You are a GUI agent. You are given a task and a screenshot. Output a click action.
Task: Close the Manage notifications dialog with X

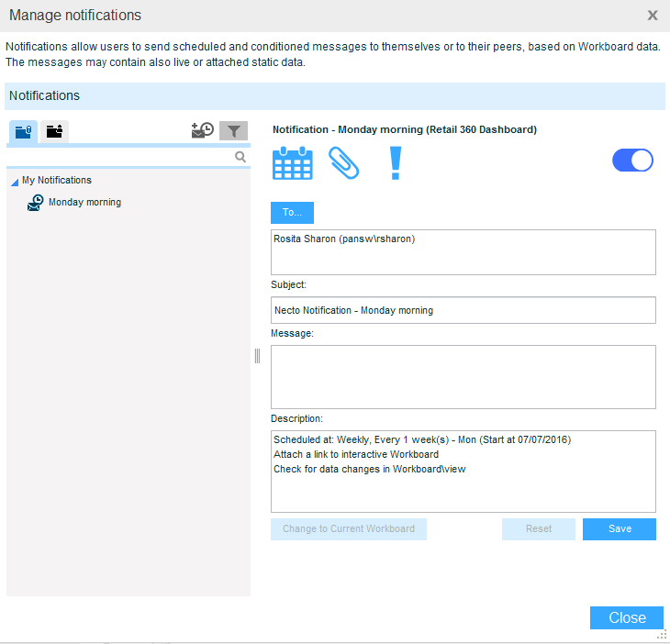[653, 16]
